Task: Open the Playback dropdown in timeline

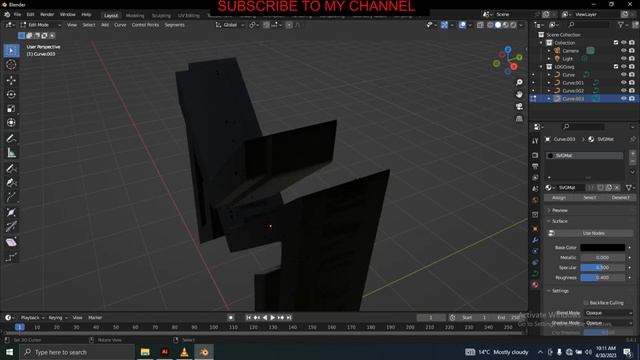Action: click(x=32, y=318)
